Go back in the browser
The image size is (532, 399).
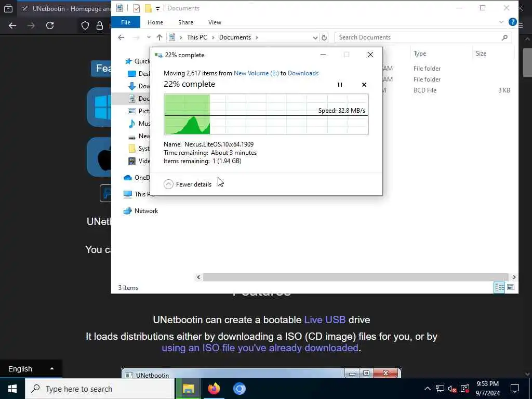(12, 25)
